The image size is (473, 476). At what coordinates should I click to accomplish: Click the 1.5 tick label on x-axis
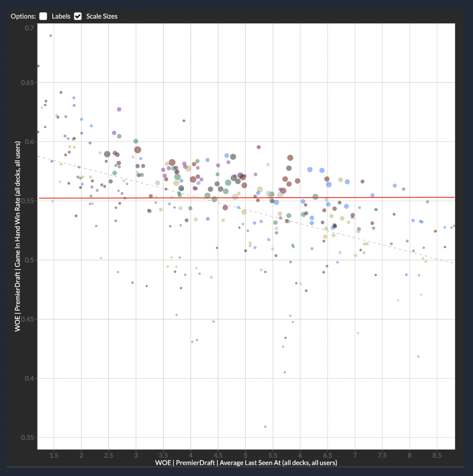click(x=54, y=455)
